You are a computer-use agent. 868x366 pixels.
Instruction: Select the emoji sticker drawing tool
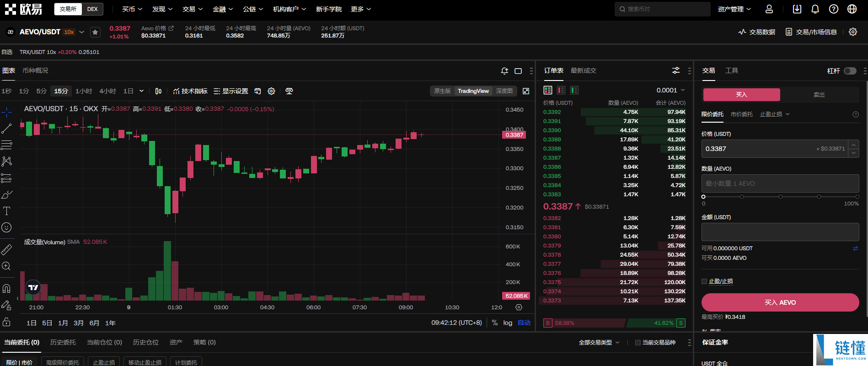point(6,227)
